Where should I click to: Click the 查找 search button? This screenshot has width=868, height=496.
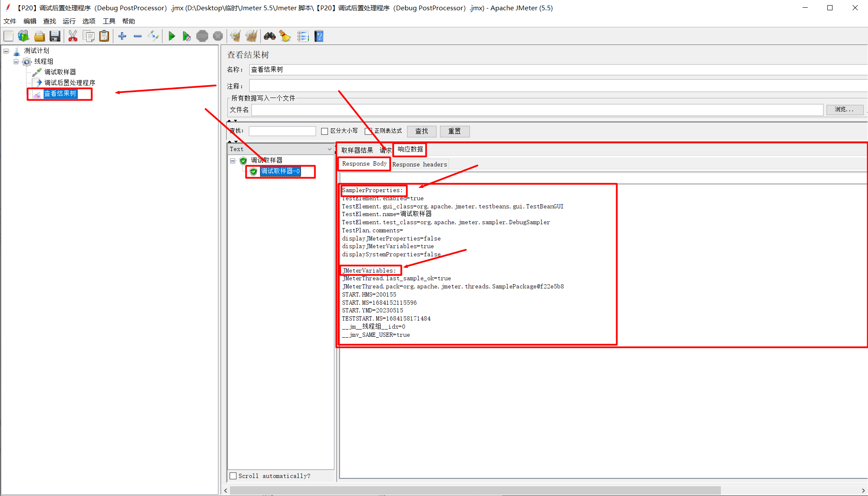pos(422,131)
